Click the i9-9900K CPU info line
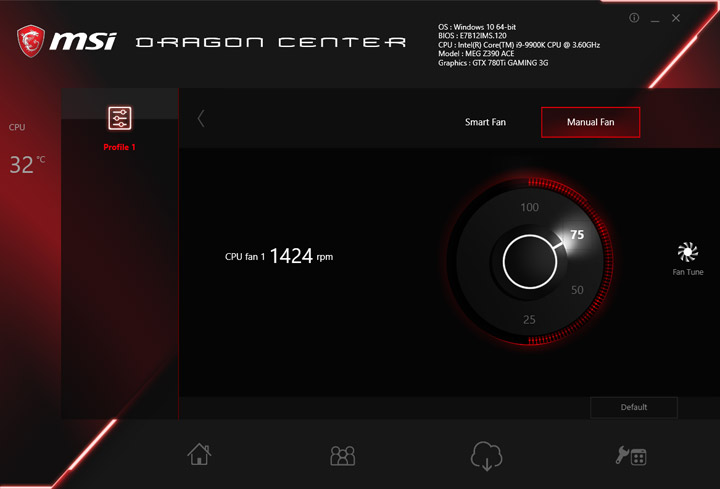Screen dimensions: 720x489 tap(519, 45)
